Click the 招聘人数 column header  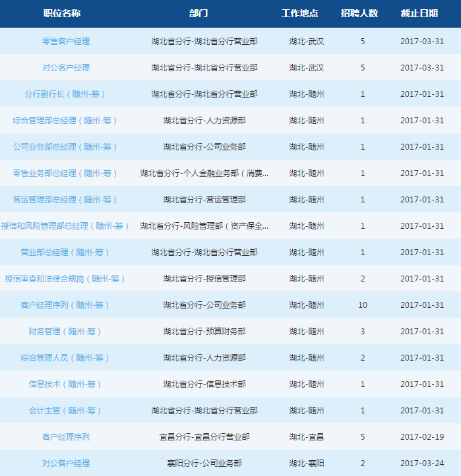coord(359,14)
